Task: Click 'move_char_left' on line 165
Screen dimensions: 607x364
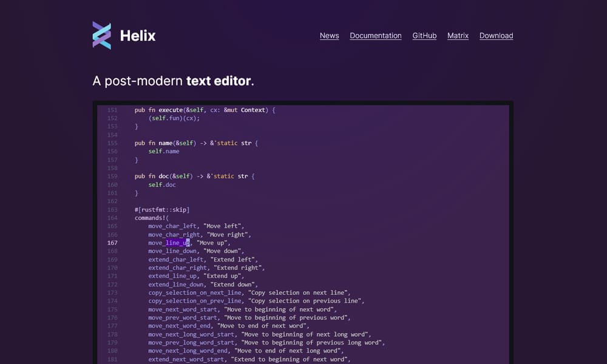Action: coord(172,226)
